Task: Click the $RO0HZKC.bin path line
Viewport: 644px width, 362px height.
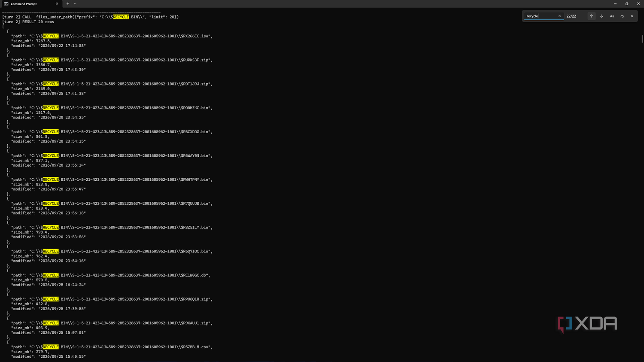Action: (112, 108)
